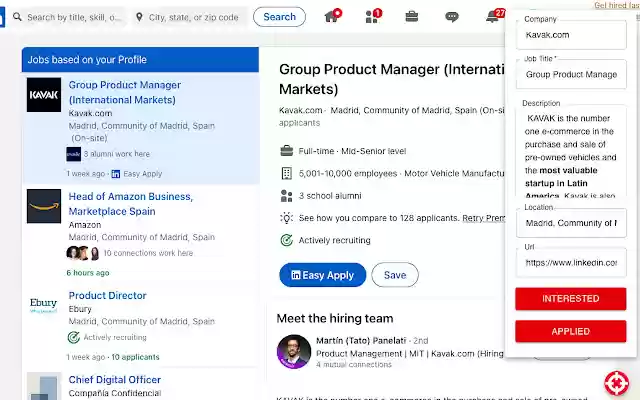Viewport: 640px width, 400px height.
Task: Click '10 connections work here' text
Action: [148, 253]
